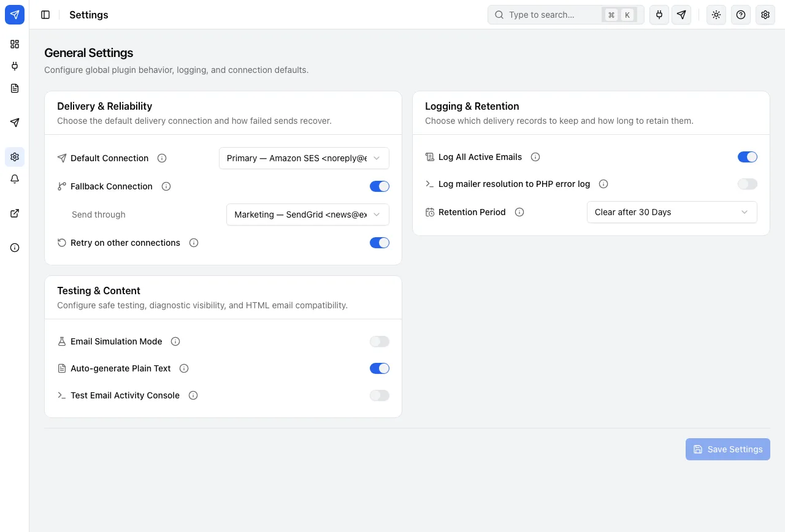The width and height of the screenshot is (785, 532).
Task: Click the Auto-generate Plain Text label
Action: [x=121, y=368]
